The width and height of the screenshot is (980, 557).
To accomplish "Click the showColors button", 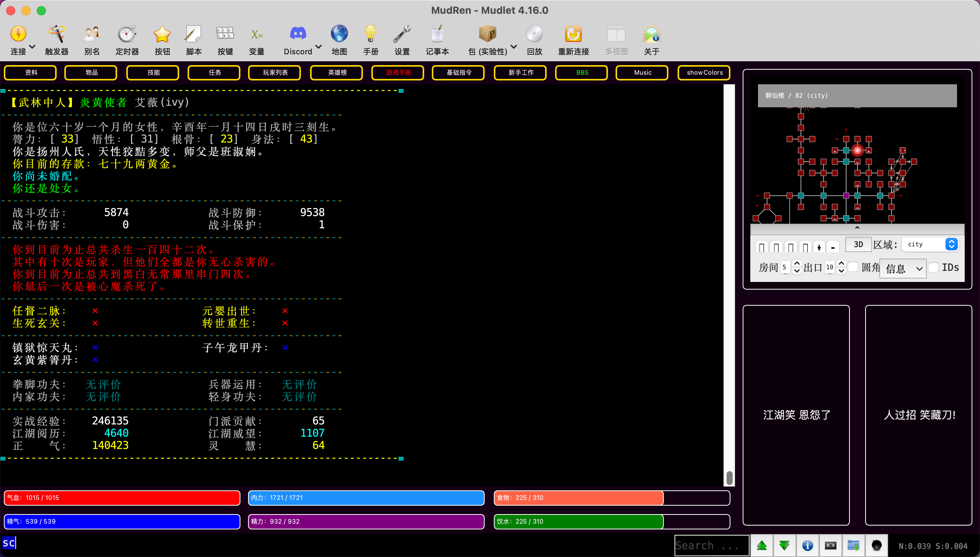I will pyautogui.click(x=704, y=72).
